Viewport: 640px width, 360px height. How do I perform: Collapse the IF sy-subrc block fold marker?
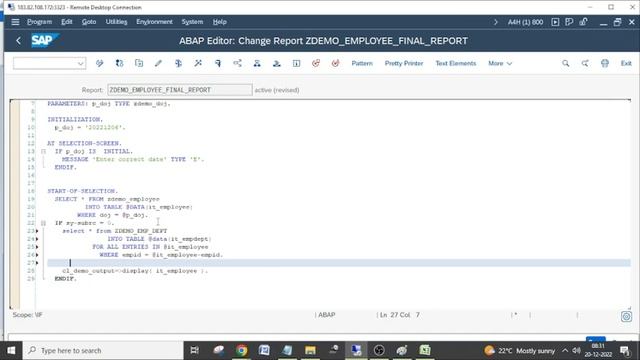click(x=43, y=223)
